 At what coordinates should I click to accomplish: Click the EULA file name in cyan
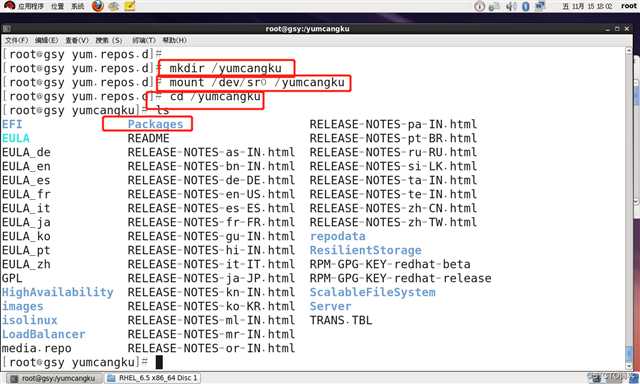point(16,138)
